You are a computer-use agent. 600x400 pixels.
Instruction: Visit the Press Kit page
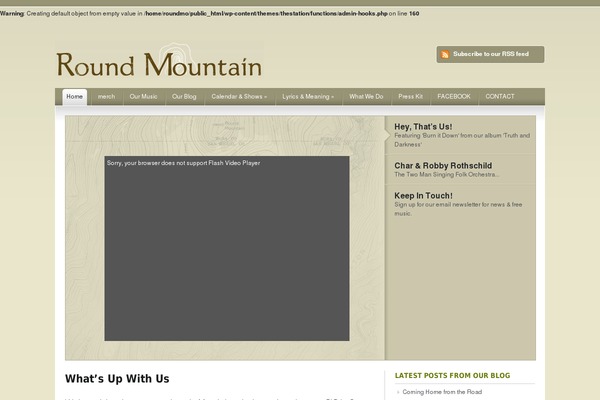point(411,96)
